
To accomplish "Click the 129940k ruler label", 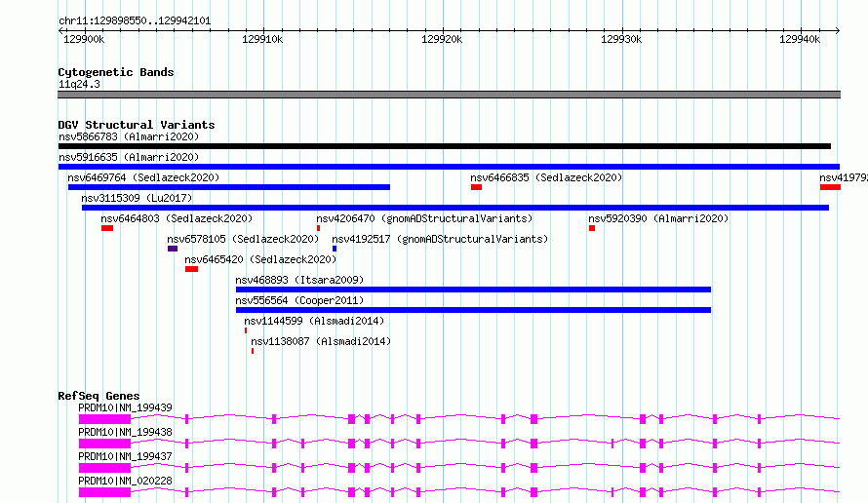I will [x=800, y=39].
